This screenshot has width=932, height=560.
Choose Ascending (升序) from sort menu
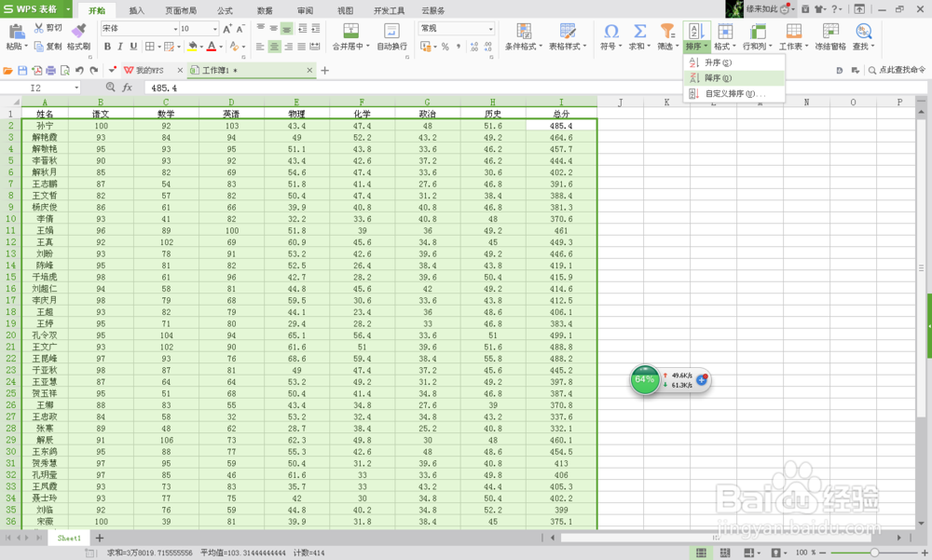pyautogui.click(x=734, y=62)
